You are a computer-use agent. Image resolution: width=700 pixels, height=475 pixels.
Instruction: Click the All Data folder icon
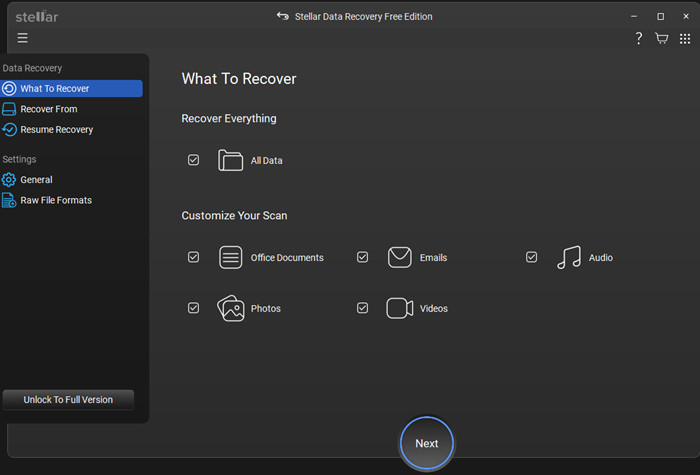[x=231, y=160]
